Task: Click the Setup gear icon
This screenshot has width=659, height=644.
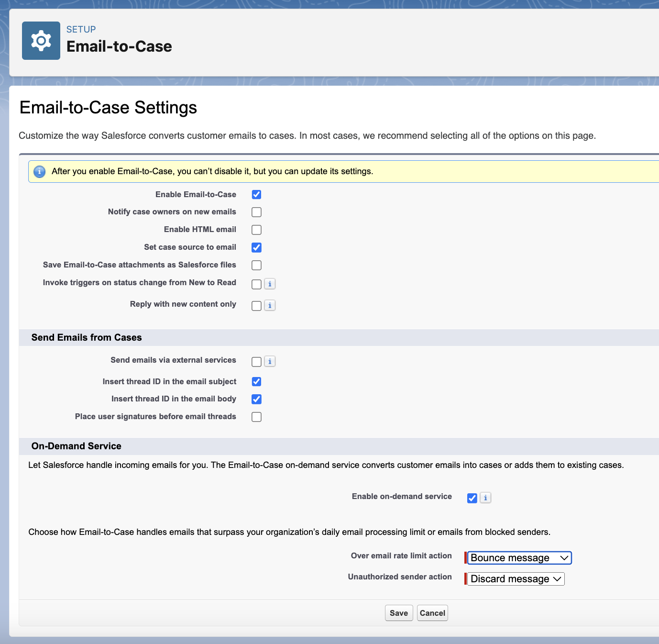Action: (41, 41)
